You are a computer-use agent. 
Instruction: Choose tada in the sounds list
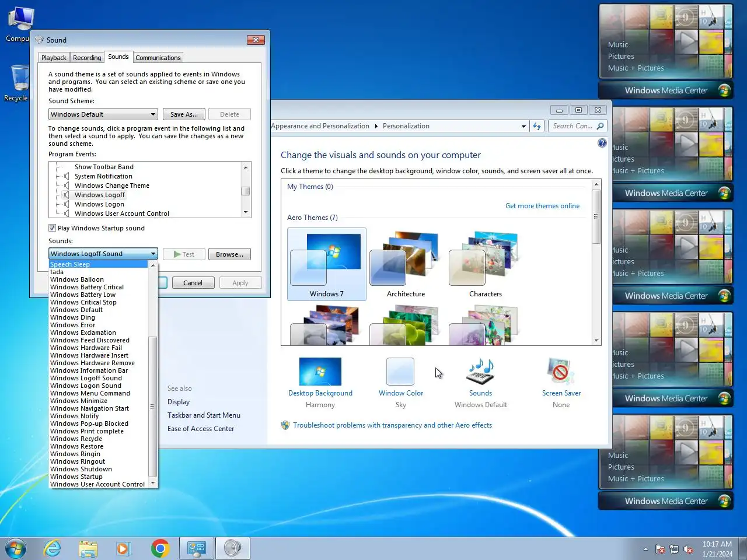pyautogui.click(x=57, y=272)
